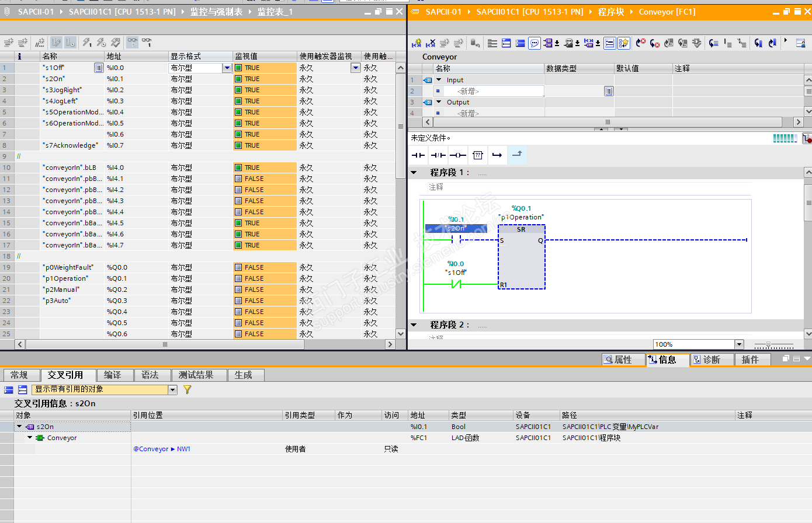Open display format dropdown for s1Off

227,68
